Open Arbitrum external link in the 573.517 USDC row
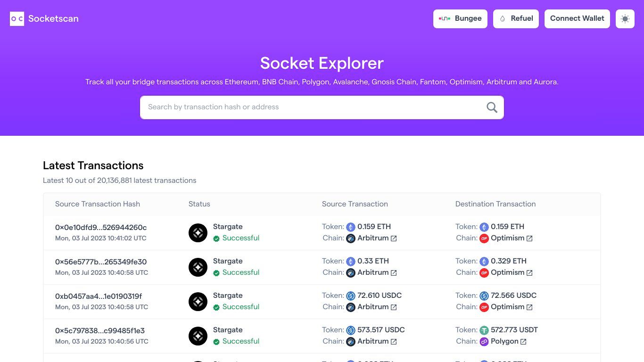The width and height of the screenshot is (644, 362). pos(394,342)
